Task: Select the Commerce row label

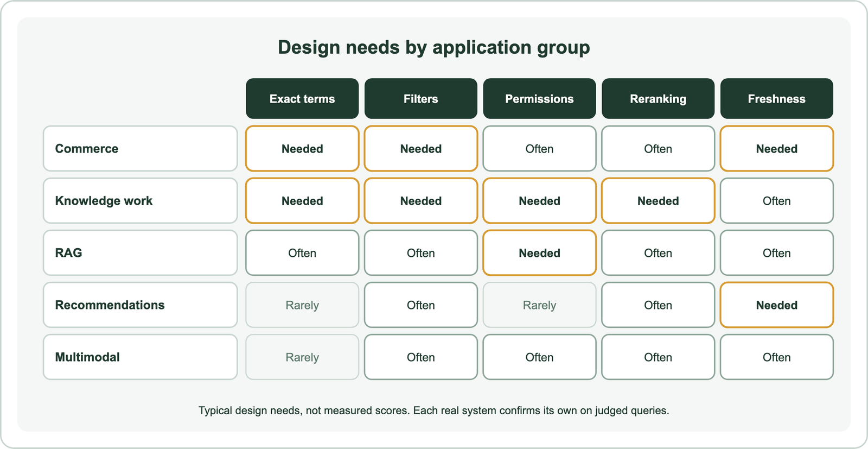Action: pos(141,149)
